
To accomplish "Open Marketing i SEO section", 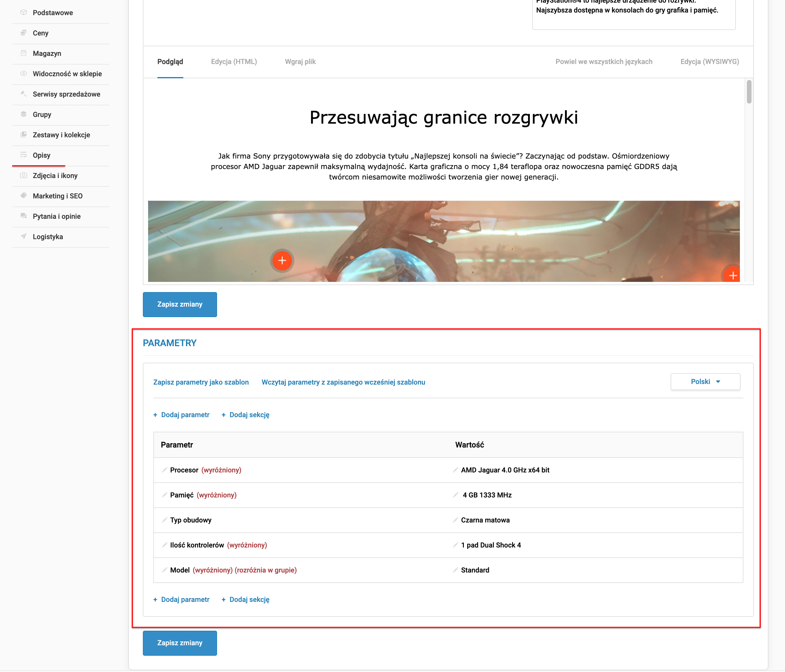I will pos(58,196).
